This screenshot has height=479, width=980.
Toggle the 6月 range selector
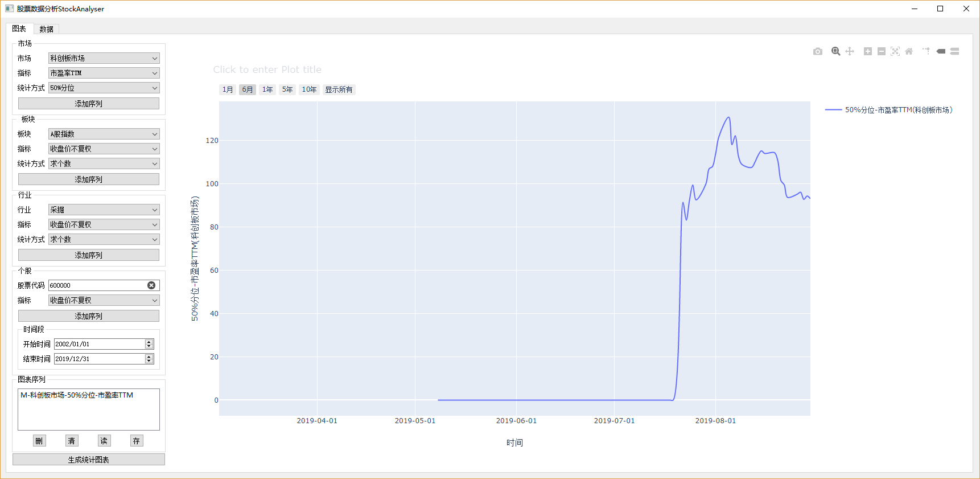(247, 89)
